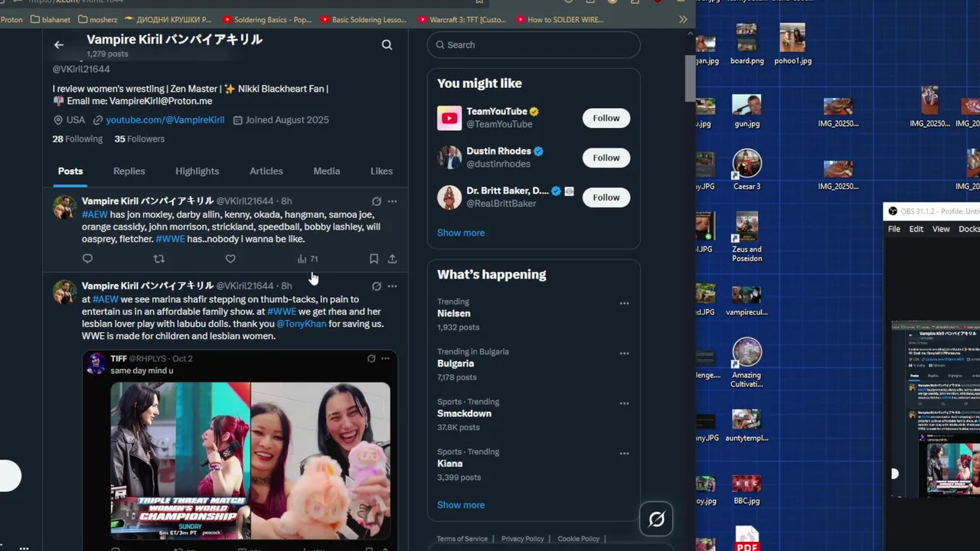Screen dimensions: 980x551
Task: Launch Zeus and Poseidon desktop shortcut
Action: click(746, 238)
